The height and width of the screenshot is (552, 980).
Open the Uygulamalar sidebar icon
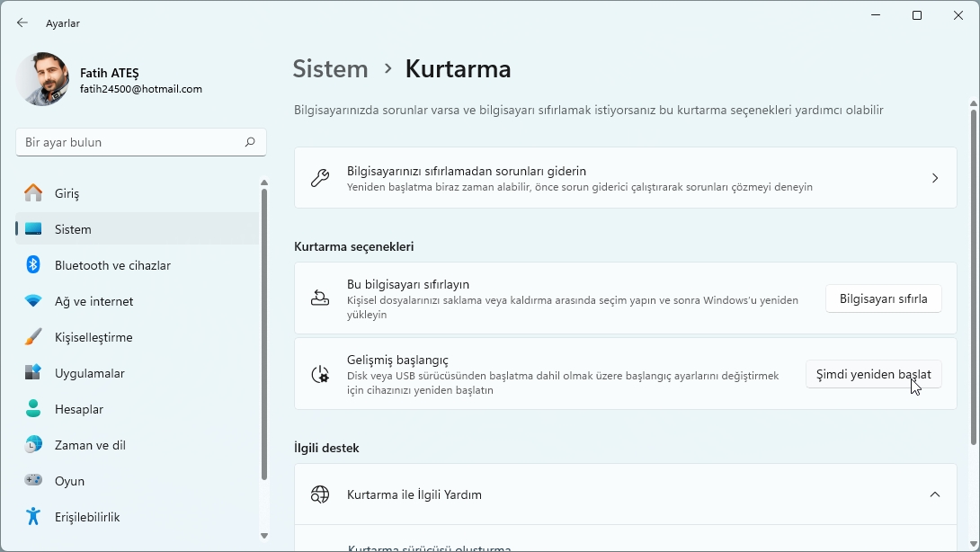point(33,373)
